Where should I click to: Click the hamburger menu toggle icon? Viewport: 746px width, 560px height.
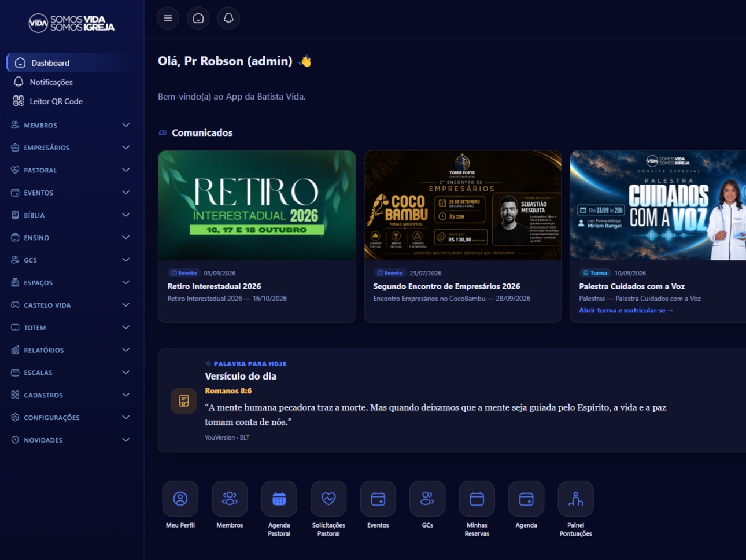click(x=168, y=19)
